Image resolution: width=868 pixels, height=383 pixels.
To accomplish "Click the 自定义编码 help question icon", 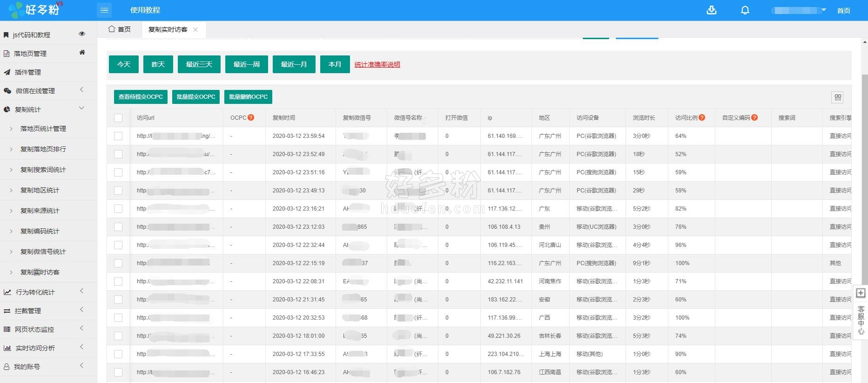I will tap(754, 117).
